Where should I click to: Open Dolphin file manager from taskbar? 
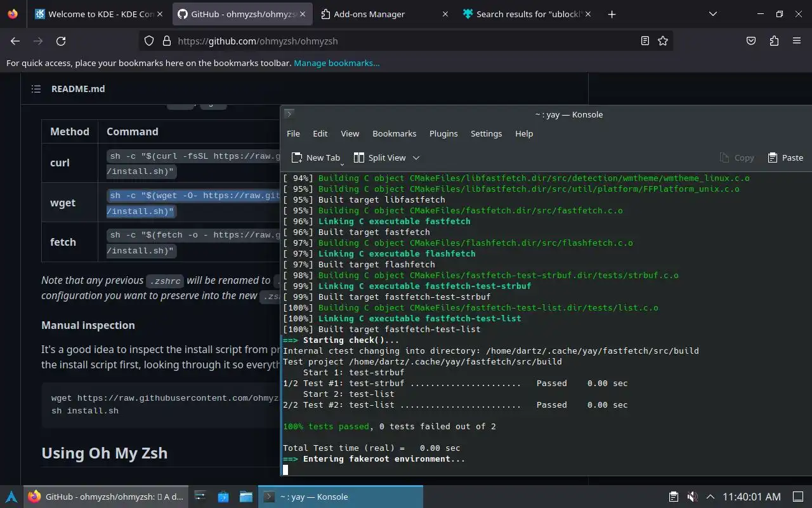(246, 497)
